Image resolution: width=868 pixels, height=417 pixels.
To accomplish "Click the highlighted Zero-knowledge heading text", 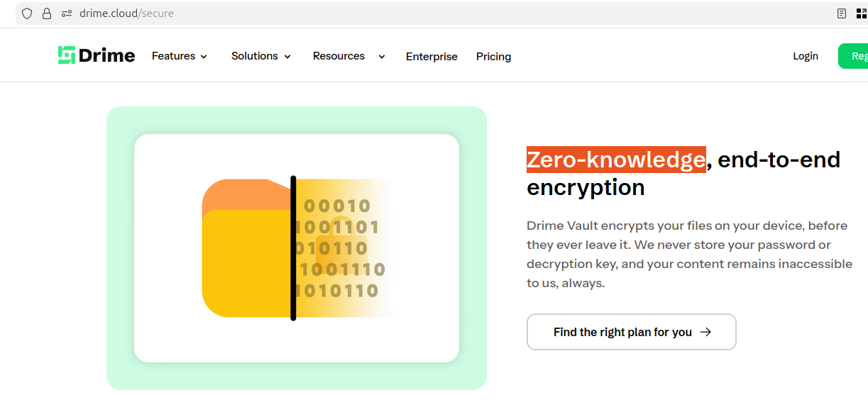I will pos(616,160).
